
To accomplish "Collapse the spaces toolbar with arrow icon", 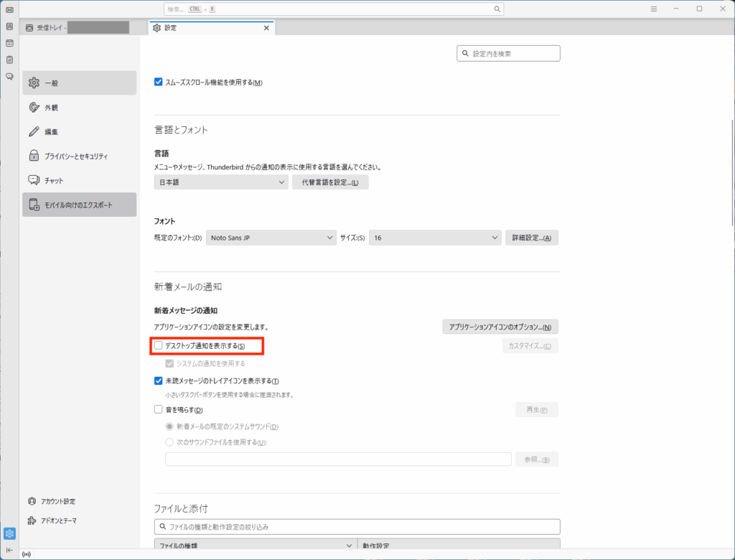I will click(x=9, y=550).
